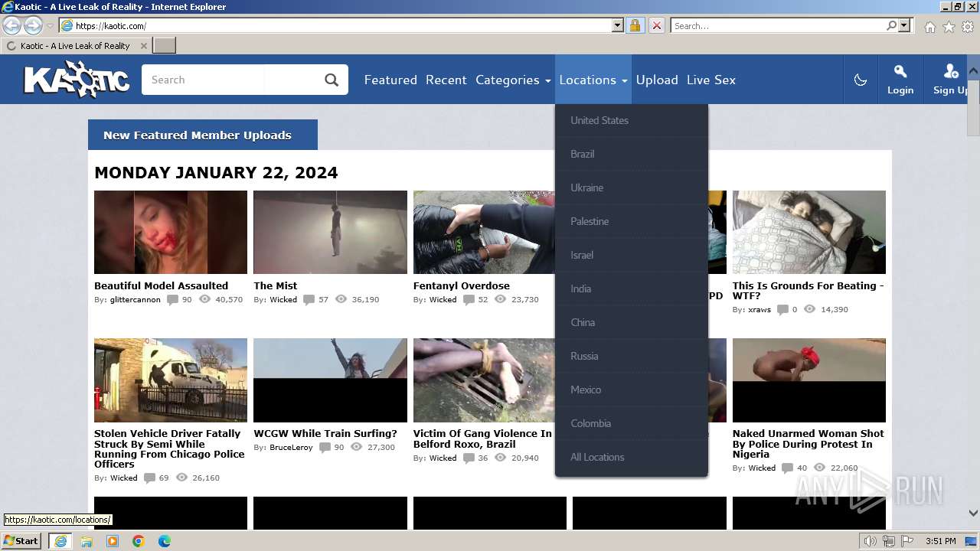Click the volume speaker tray icon
This screenshot has width=980, height=551.
[870, 541]
